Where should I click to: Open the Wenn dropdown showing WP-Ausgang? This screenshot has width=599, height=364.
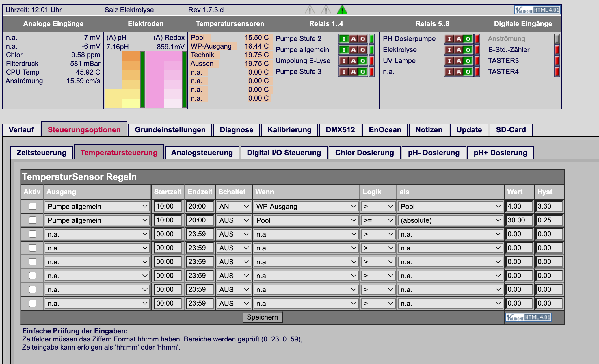(x=306, y=206)
